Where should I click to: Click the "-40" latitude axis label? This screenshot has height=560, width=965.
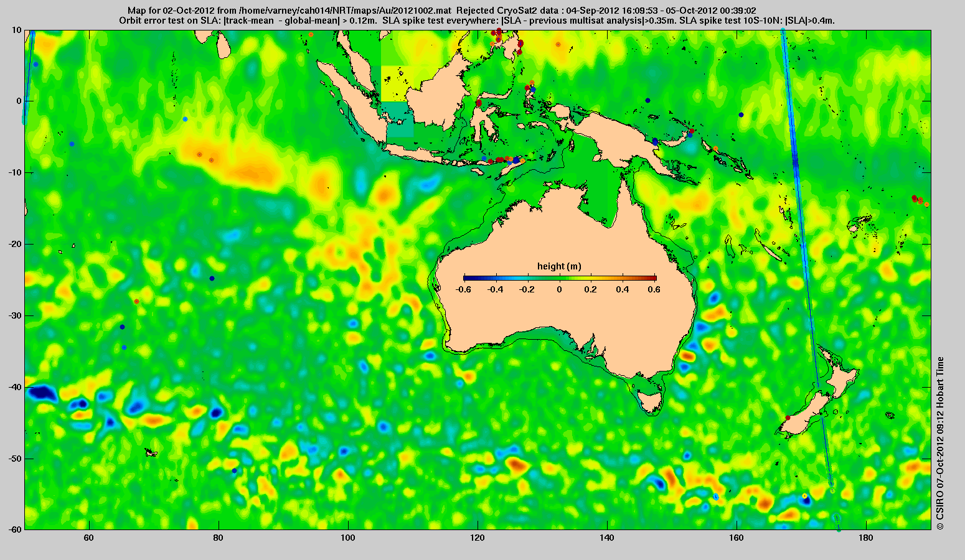(x=15, y=387)
